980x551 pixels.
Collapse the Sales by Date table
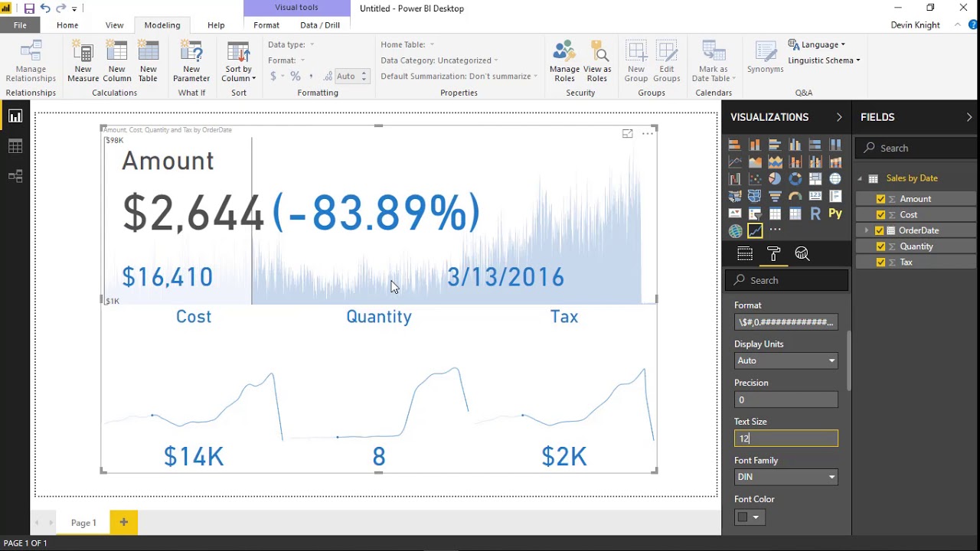[x=860, y=178]
